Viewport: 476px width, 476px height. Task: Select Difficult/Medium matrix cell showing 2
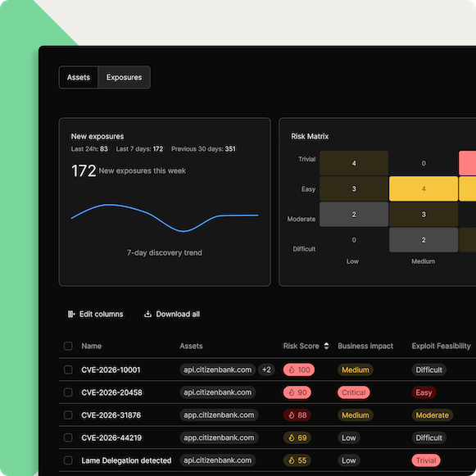424,240
